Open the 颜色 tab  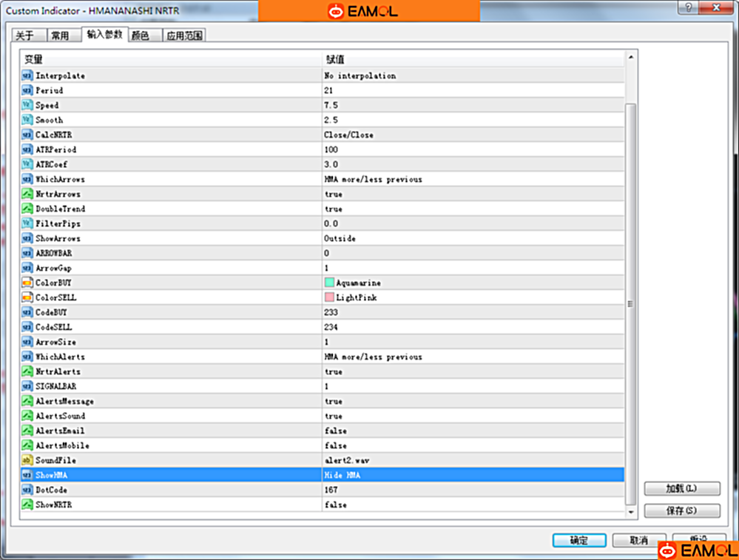click(x=145, y=36)
